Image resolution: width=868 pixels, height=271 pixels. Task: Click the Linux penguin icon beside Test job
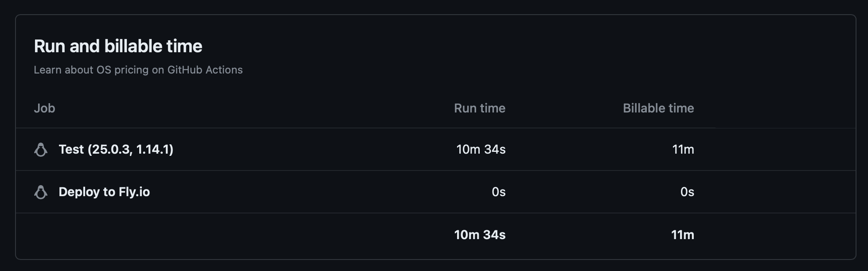click(41, 150)
